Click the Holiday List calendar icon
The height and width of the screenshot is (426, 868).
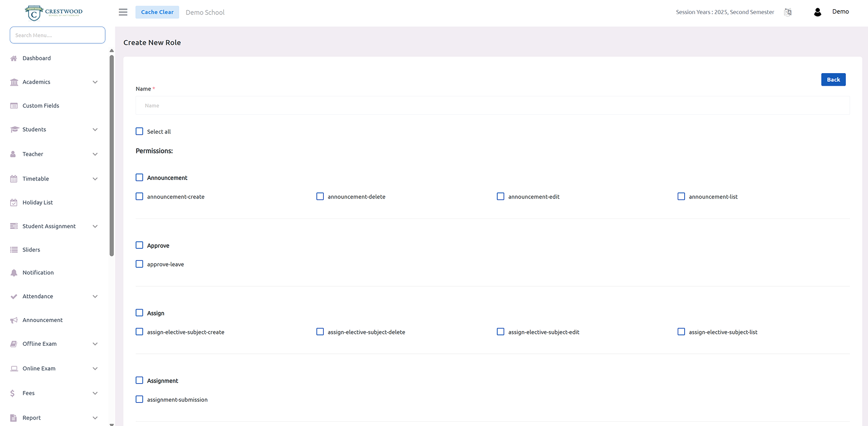[x=14, y=203]
